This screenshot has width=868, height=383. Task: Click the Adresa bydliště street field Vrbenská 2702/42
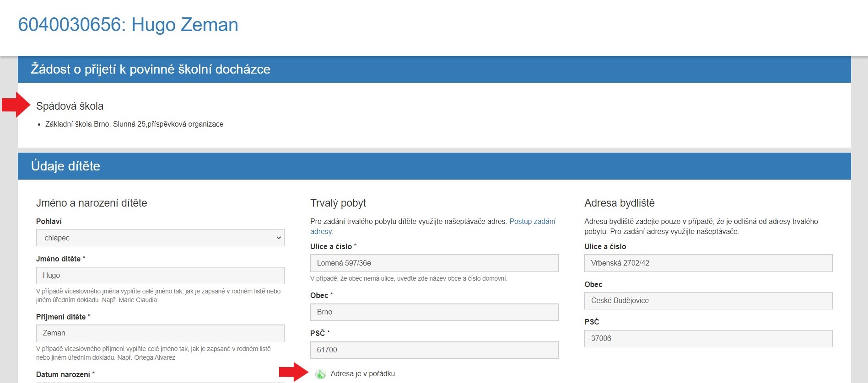click(x=708, y=263)
